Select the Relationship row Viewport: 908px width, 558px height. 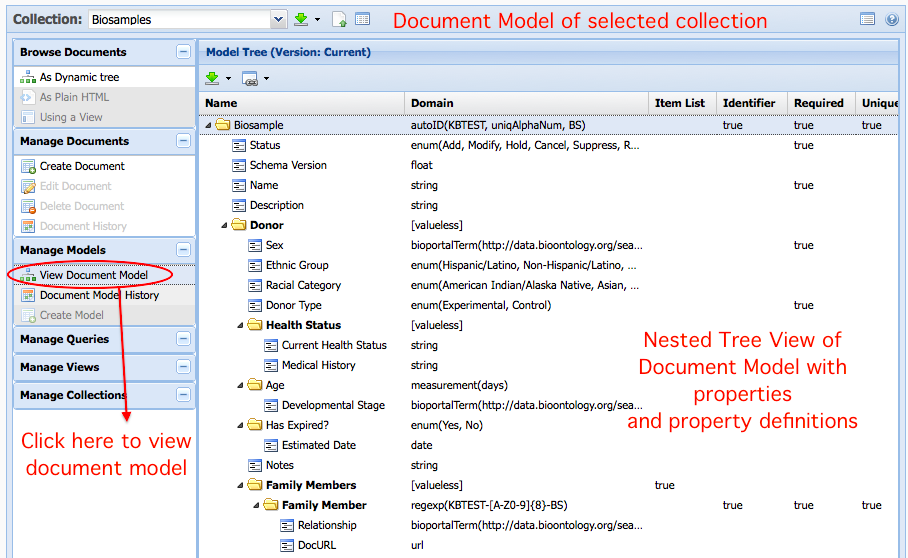[x=549, y=525]
